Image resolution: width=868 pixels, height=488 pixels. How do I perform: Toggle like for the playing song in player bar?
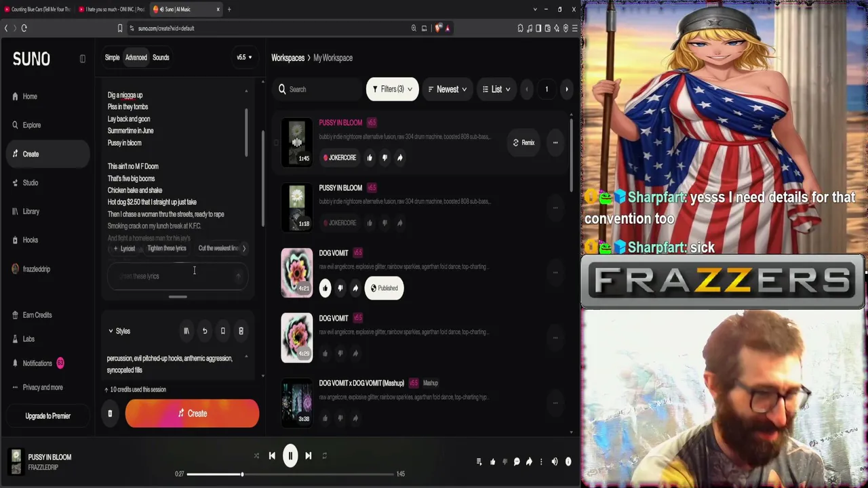[x=492, y=462]
